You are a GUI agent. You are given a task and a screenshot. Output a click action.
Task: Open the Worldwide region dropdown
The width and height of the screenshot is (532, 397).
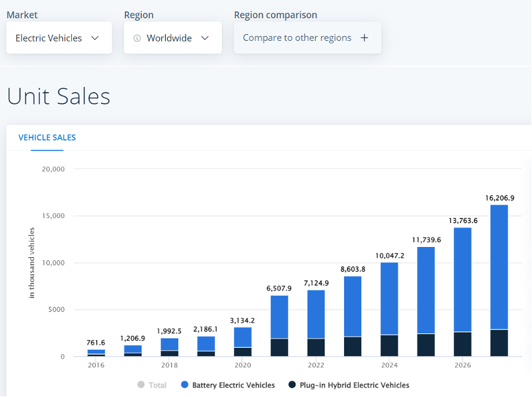172,38
